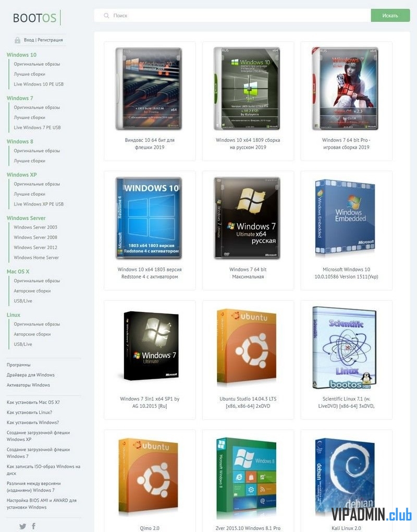417x532 pixels.
Task: Select Авторские сборки under Mac OS X
Action: point(32,291)
